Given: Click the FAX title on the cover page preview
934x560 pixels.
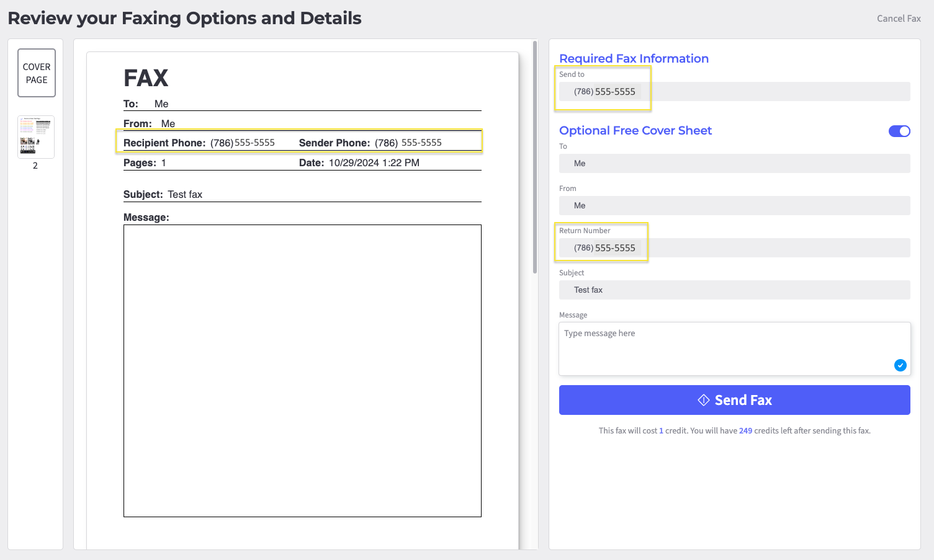Looking at the screenshot, I should [x=145, y=77].
